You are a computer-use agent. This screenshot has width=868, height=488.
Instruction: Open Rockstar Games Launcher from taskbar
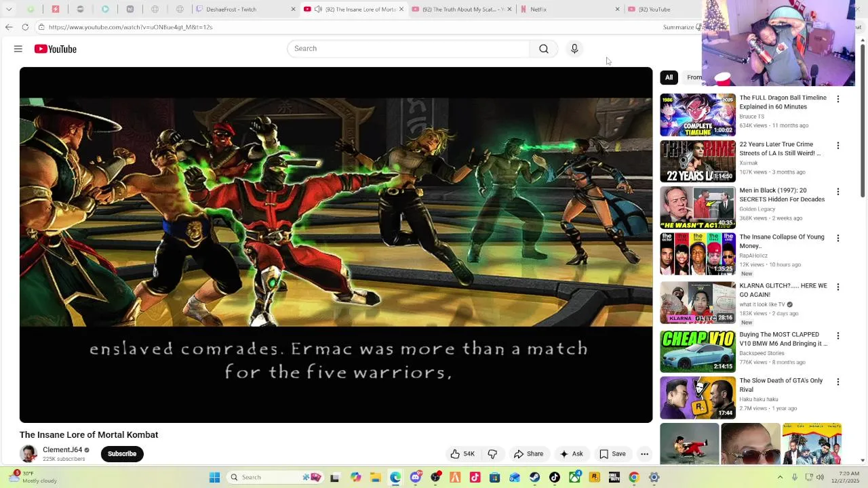(594, 477)
